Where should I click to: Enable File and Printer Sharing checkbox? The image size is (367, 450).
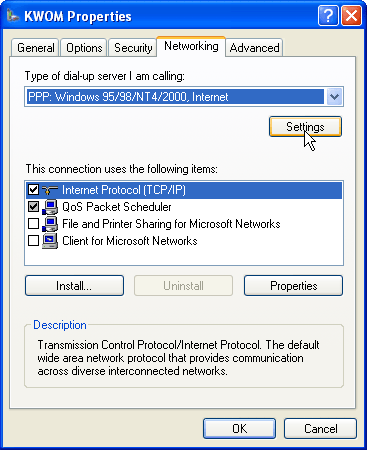(33, 224)
